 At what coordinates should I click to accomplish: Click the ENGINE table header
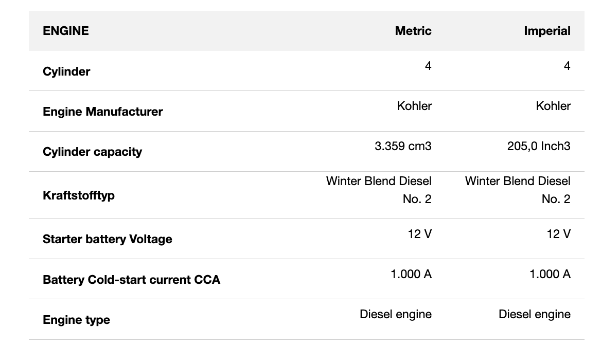(x=66, y=31)
